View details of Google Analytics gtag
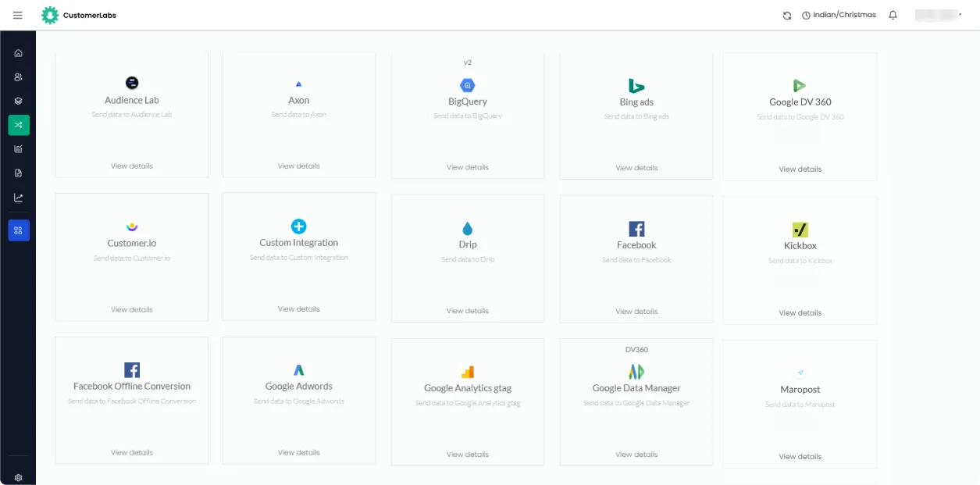This screenshot has height=485, width=980. (x=468, y=455)
